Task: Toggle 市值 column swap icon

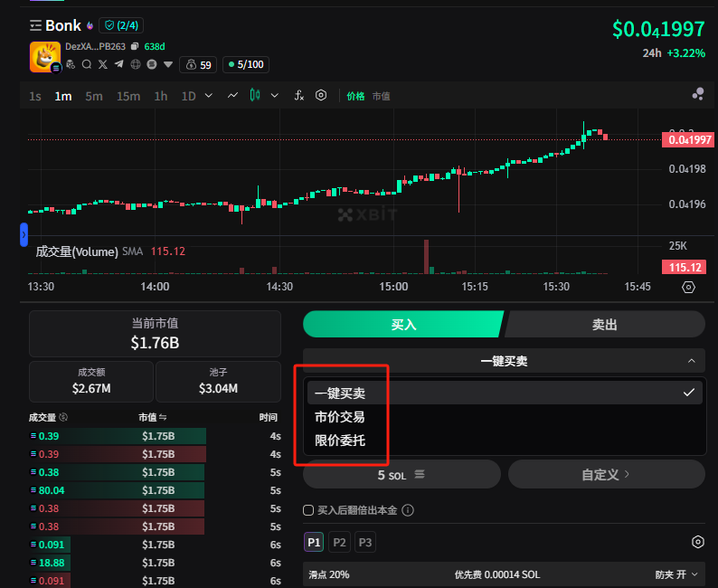Action: tap(163, 417)
